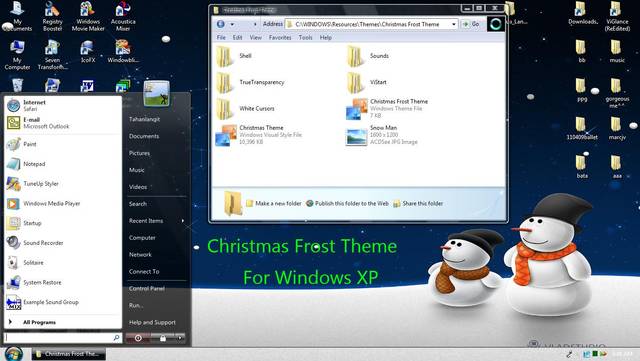Image resolution: width=640 pixels, height=361 pixels.
Task: Open Back button history dropdown arrow
Action: pos(232,25)
